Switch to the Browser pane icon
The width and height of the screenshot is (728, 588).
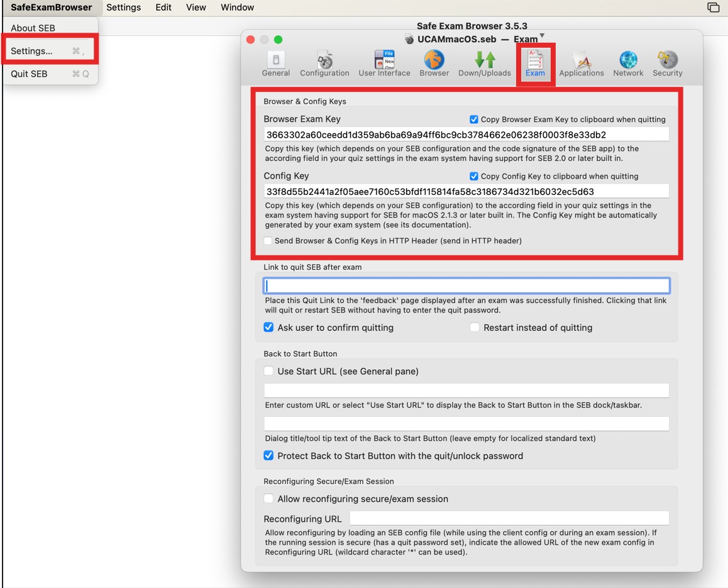coord(434,62)
